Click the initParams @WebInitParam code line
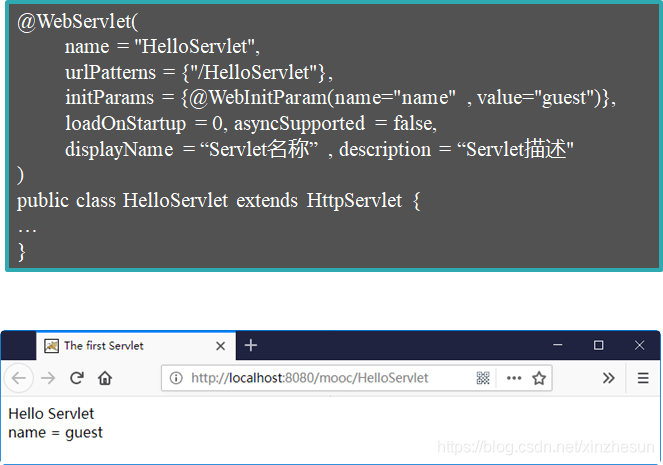The height and width of the screenshot is (465, 663). (341, 98)
